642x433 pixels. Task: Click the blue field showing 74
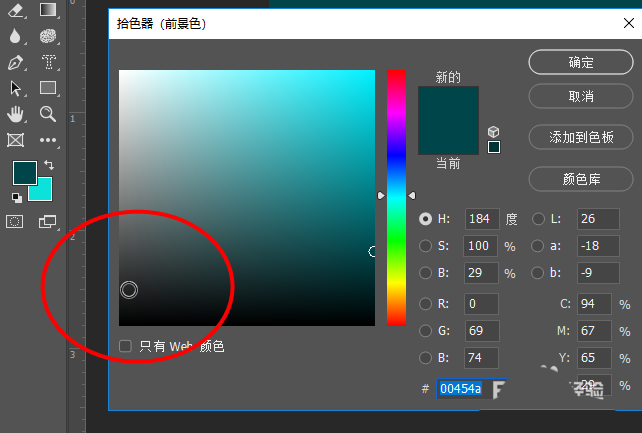click(x=481, y=358)
